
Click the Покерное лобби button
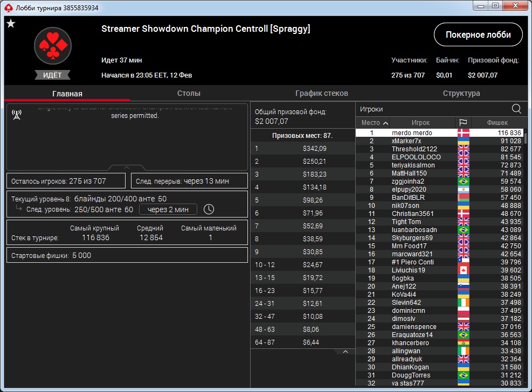click(478, 34)
